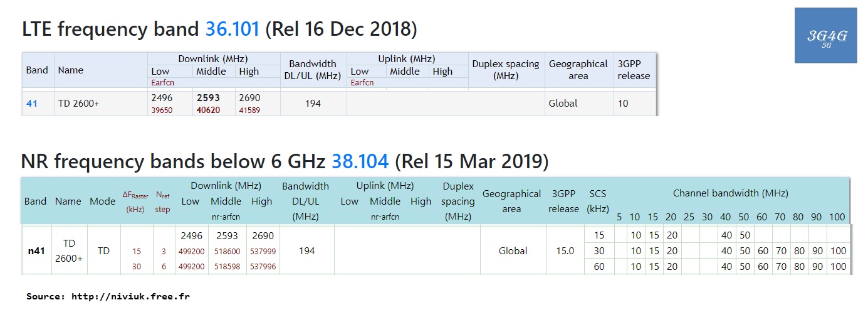Click the Nref step column header

(x=162, y=201)
